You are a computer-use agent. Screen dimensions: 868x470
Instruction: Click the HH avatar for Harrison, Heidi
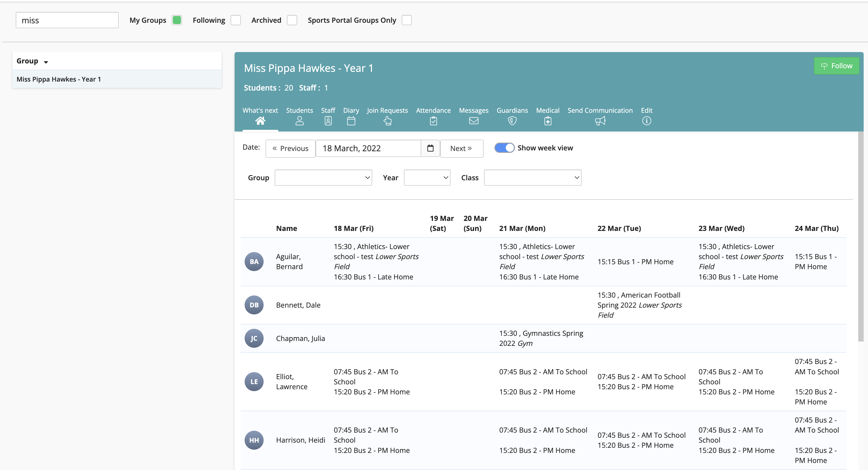pyautogui.click(x=254, y=440)
